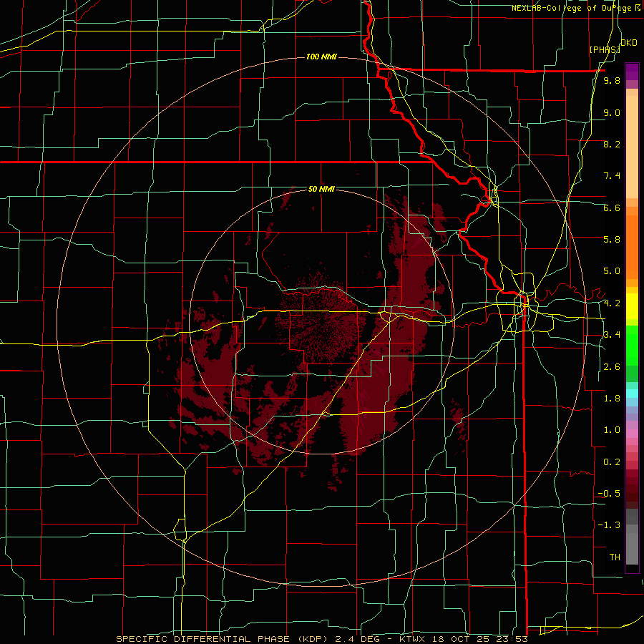Click the 8.2 scale value
Image resolution: width=644 pixels, height=644 pixels.
click(x=612, y=144)
